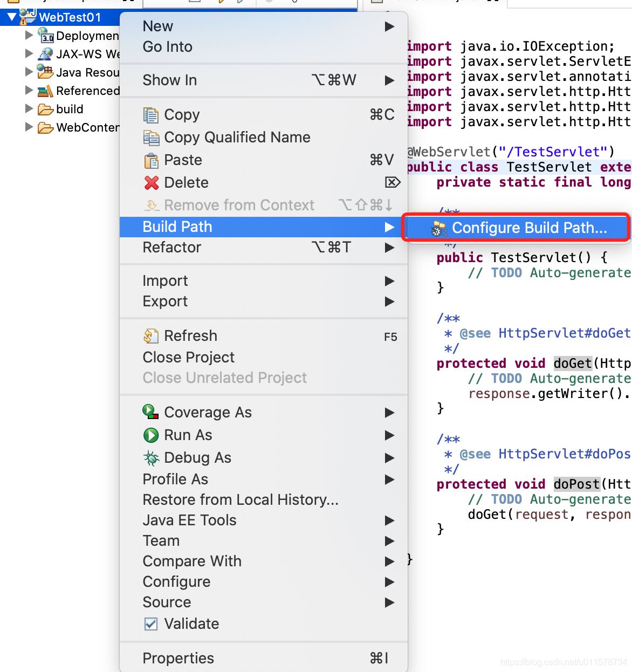632x672 pixels.
Task: Open the New submenu
Action: pos(158,26)
